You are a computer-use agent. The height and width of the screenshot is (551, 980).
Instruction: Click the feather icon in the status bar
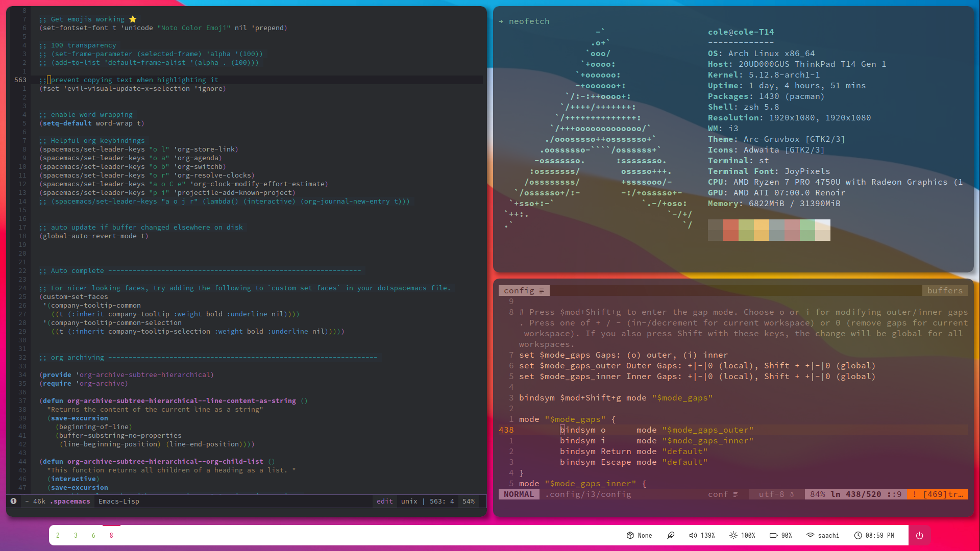[x=671, y=535]
